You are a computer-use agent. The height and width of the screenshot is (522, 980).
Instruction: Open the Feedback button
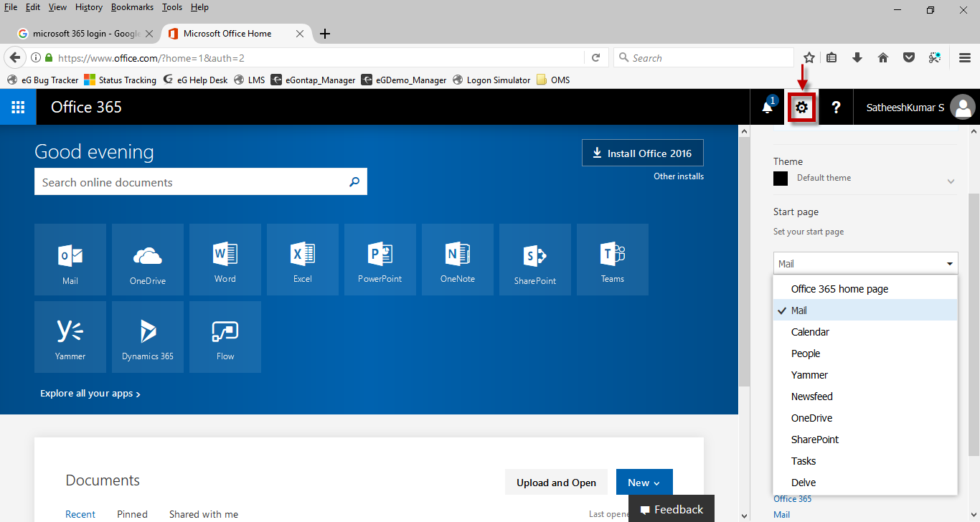pyautogui.click(x=672, y=509)
